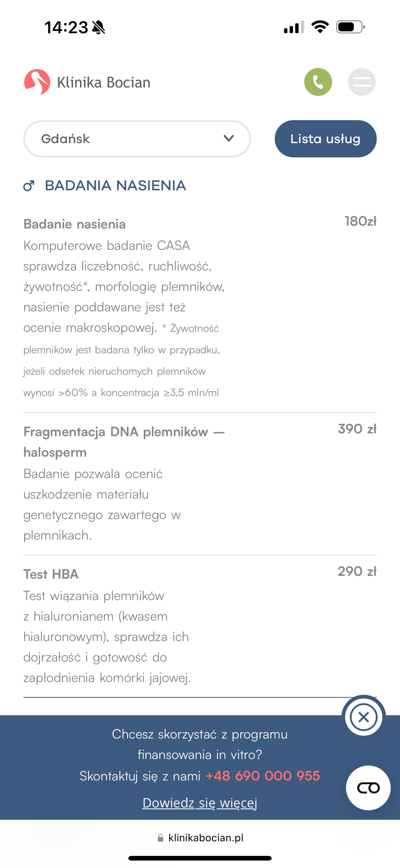Tap the 290 zł price
Image resolution: width=400 pixels, height=868 pixels.
[357, 572]
